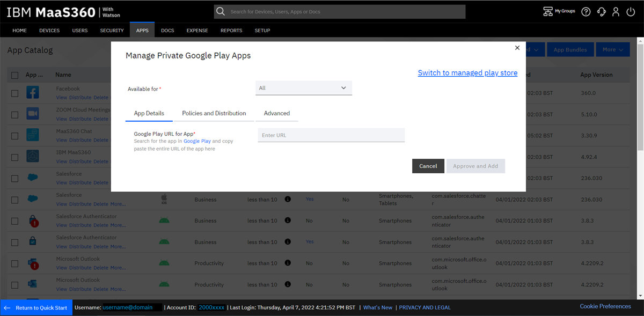The image size is (644, 316).
Task: Click the search magnifier icon
Action: [219, 11]
